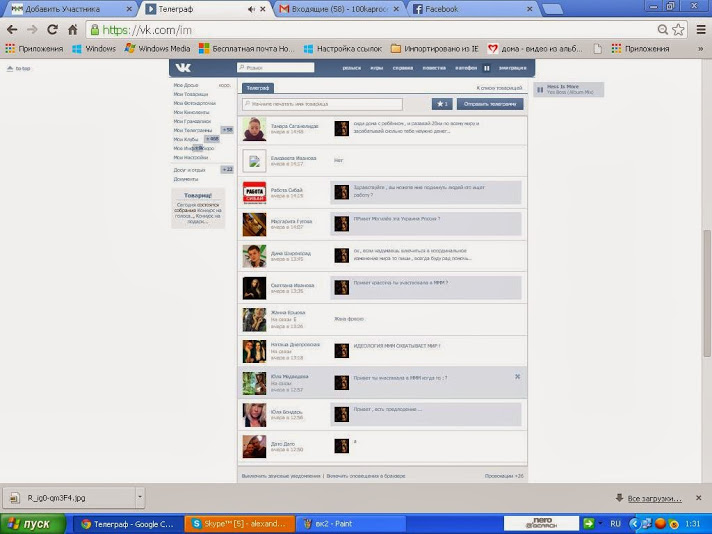Delete the Юля Медведева dialog with X
The width and height of the screenshot is (712, 534).
(x=517, y=376)
